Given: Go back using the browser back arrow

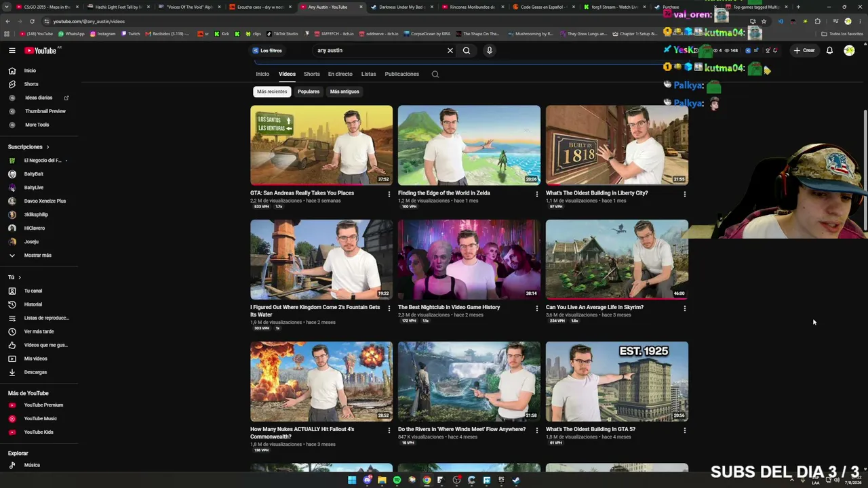Looking at the screenshot, I should pos(7,21).
